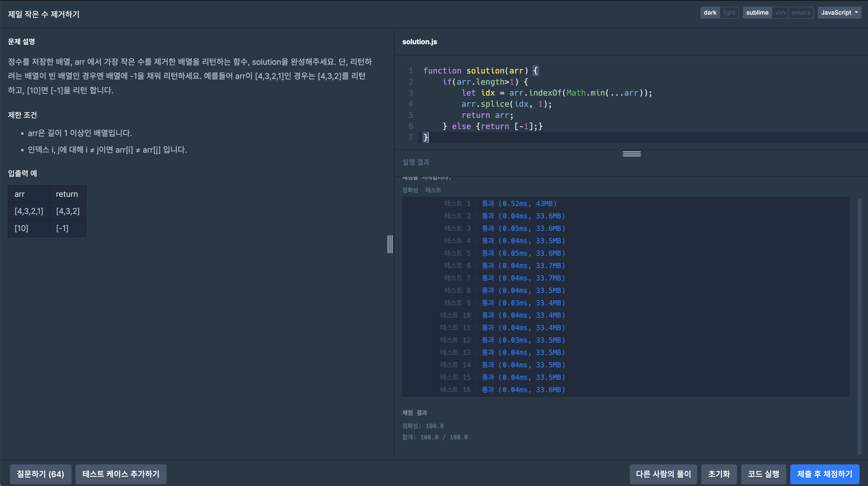The width and height of the screenshot is (868, 486).
Task: Click the solution.js file tab
Action: tap(420, 42)
